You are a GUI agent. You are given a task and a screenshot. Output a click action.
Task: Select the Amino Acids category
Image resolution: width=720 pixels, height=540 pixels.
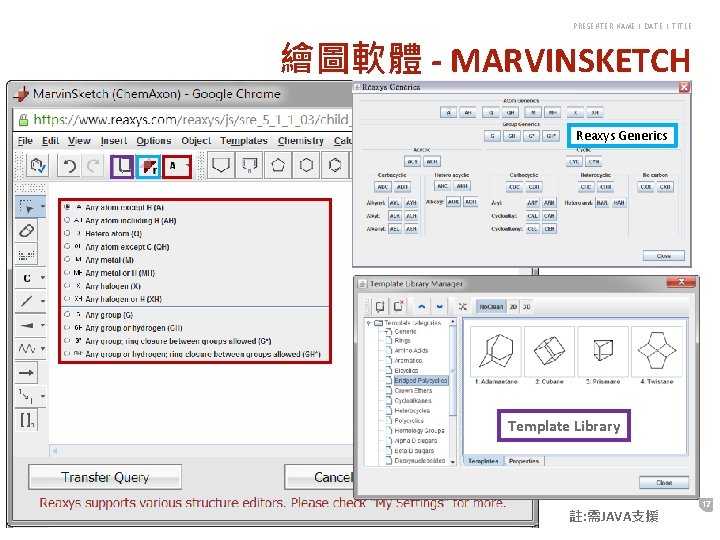[411, 350]
